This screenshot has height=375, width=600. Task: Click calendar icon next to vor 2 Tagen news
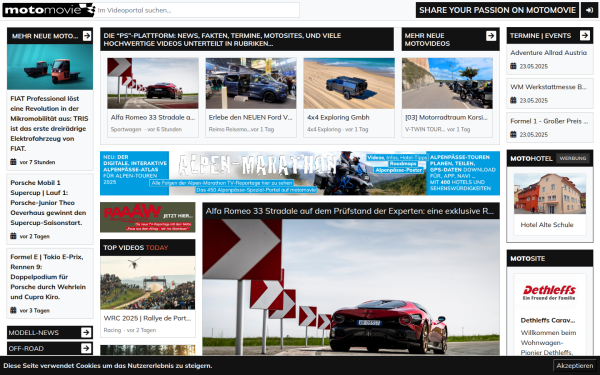click(x=13, y=236)
